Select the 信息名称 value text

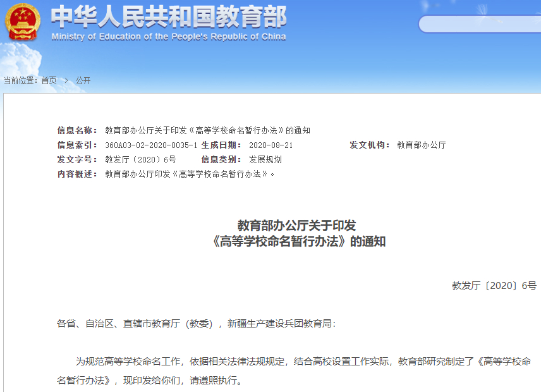tap(207, 130)
